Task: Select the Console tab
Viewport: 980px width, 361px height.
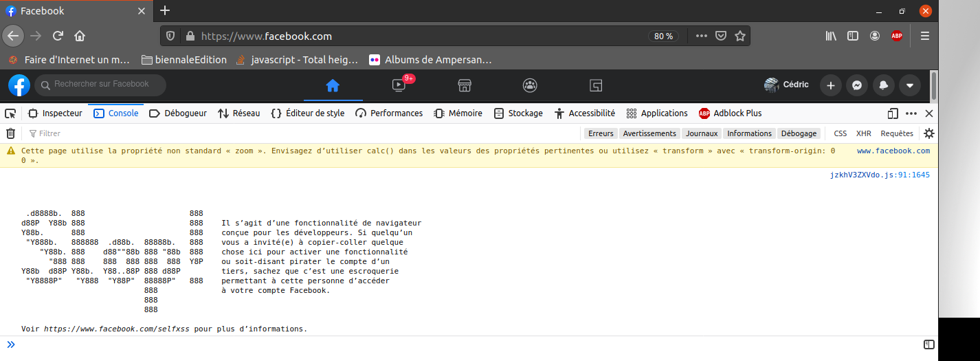Action: click(115, 113)
